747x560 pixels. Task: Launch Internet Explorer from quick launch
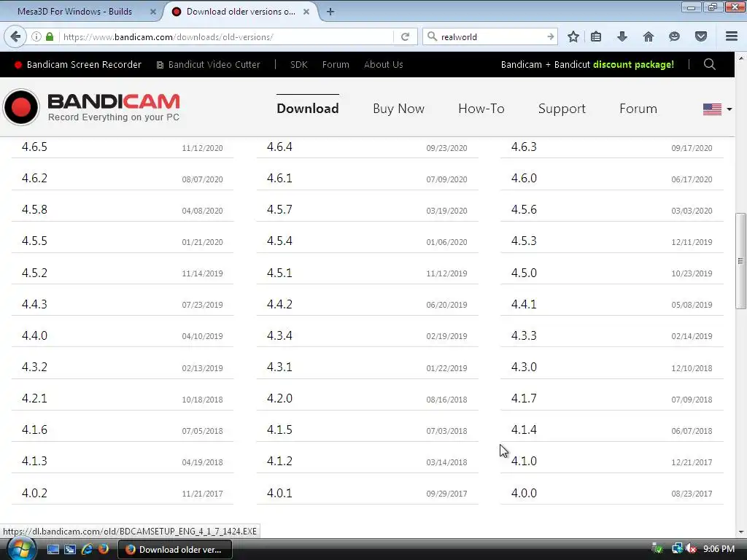pos(87,549)
